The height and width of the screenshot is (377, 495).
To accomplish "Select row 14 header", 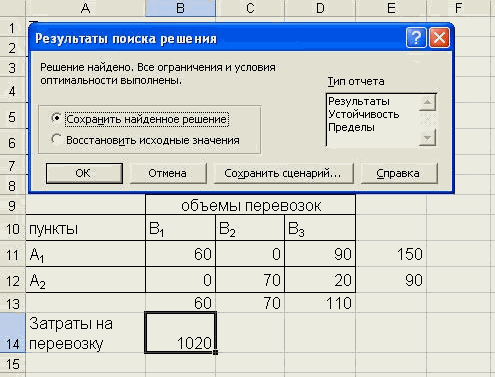I will (12, 333).
